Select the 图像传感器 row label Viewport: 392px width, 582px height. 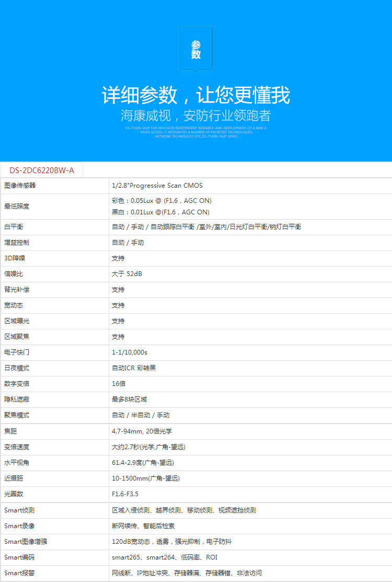[20, 186]
